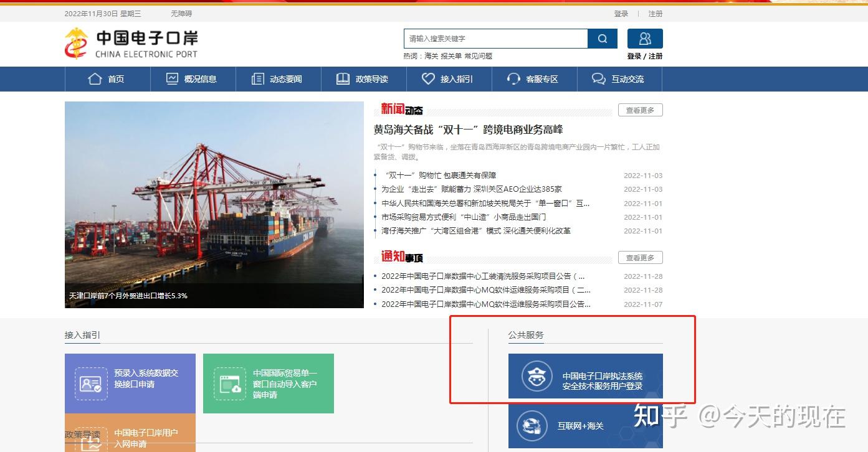This screenshot has width=868, height=452.
Task: Click 查看更多 button for 新闻动态
Action: 641,110
